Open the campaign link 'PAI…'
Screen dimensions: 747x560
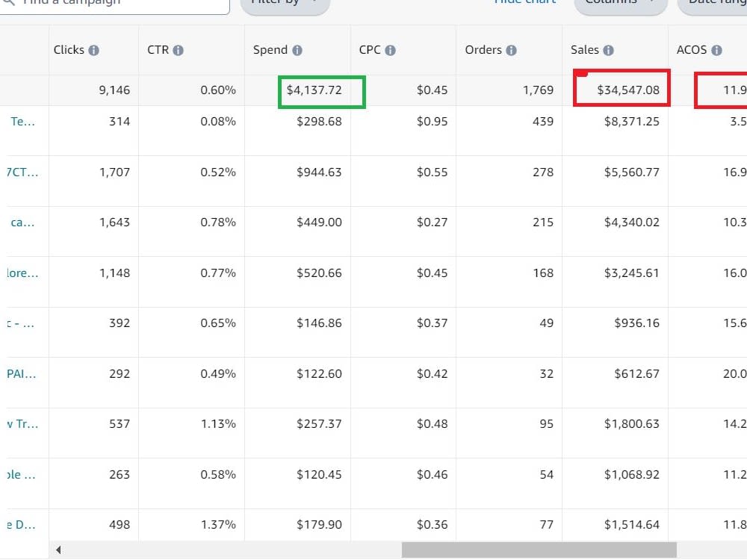[22, 374]
